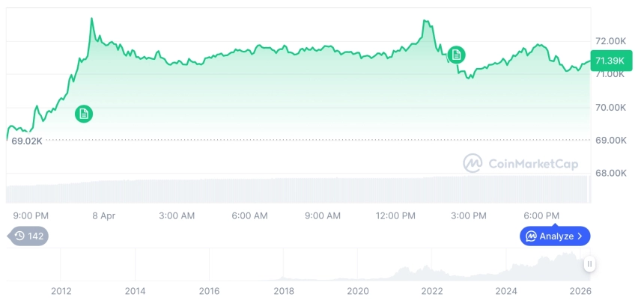Grab the range slider handle on overview chart
The image size is (644, 300).
[589, 264]
